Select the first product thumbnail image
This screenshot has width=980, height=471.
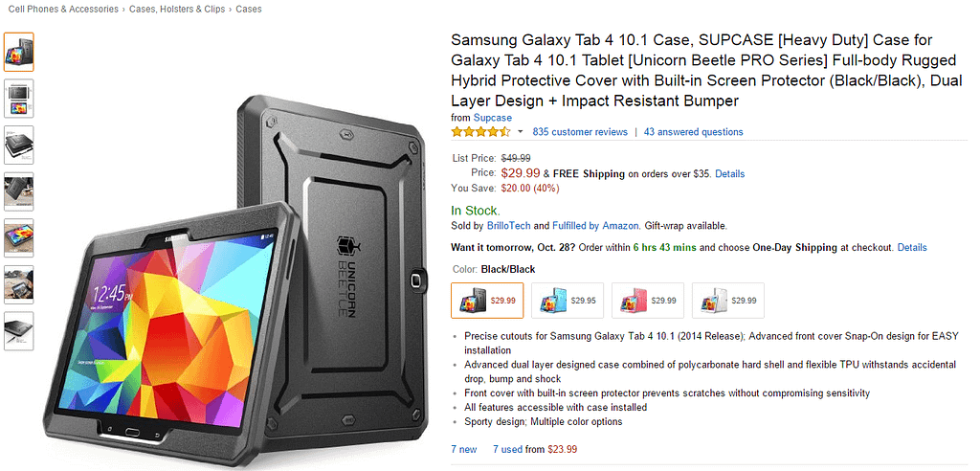(x=19, y=52)
